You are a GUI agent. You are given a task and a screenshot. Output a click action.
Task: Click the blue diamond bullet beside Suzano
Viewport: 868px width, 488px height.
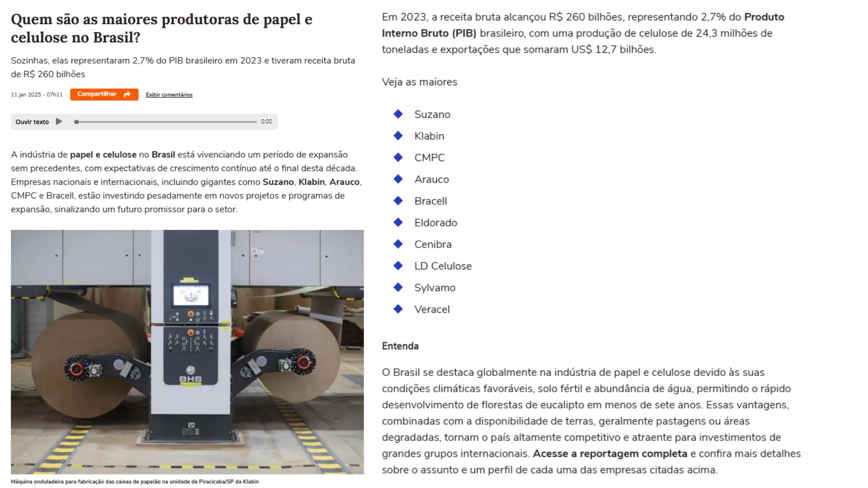point(398,114)
